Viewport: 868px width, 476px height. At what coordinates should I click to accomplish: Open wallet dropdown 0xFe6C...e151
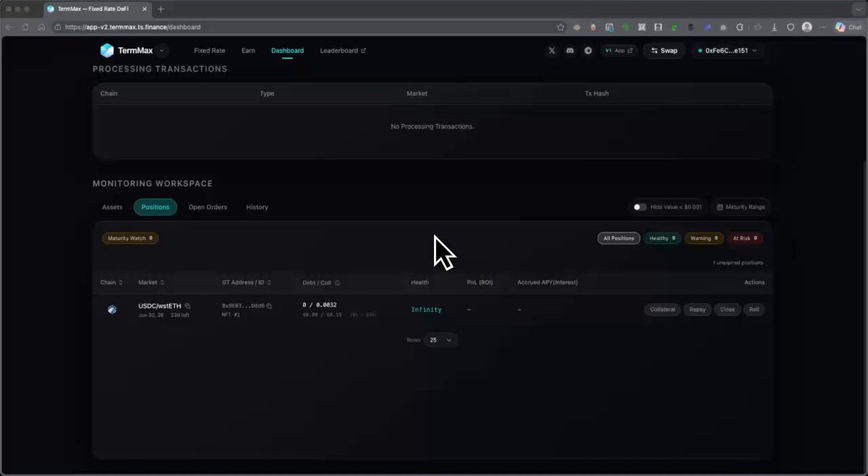(727, 51)
